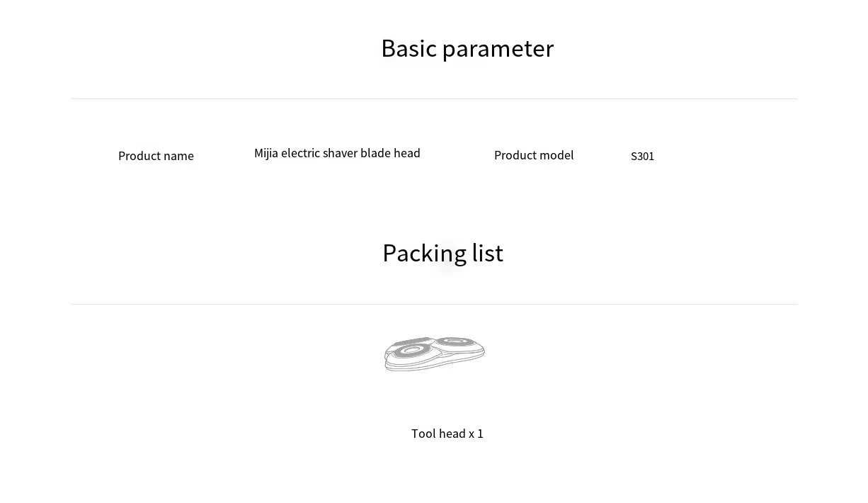Click the divider line below Basic parameter
Image resolution: width=868 pixels, height=503 pixels.
point(434,98)
